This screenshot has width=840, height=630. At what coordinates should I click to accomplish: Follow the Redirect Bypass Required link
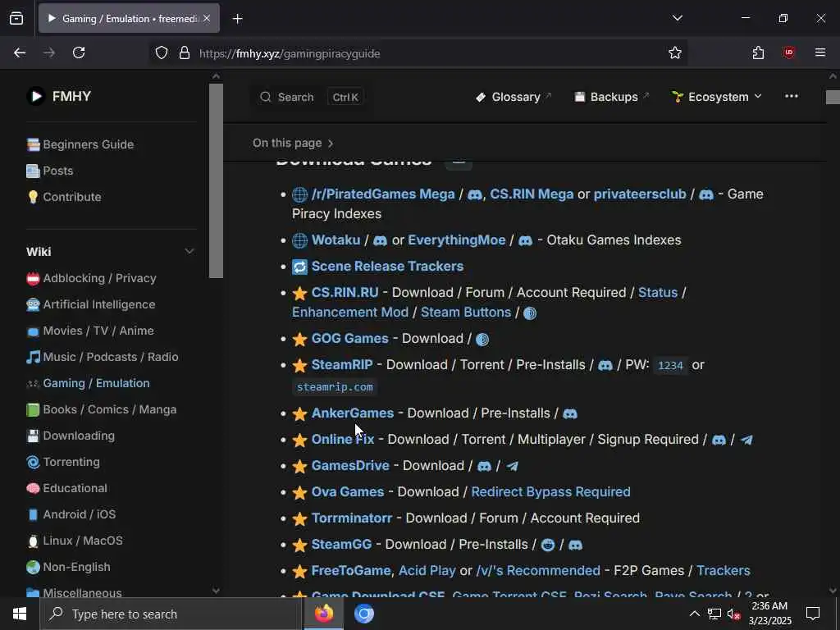click(x=550, y=492)
